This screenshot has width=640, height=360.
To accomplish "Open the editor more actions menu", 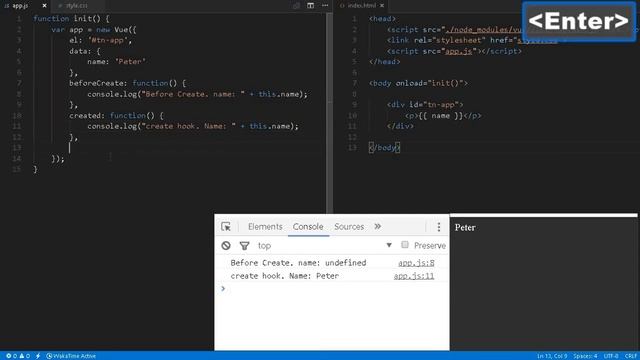I will pyautogui.click(x=325, y=5).
